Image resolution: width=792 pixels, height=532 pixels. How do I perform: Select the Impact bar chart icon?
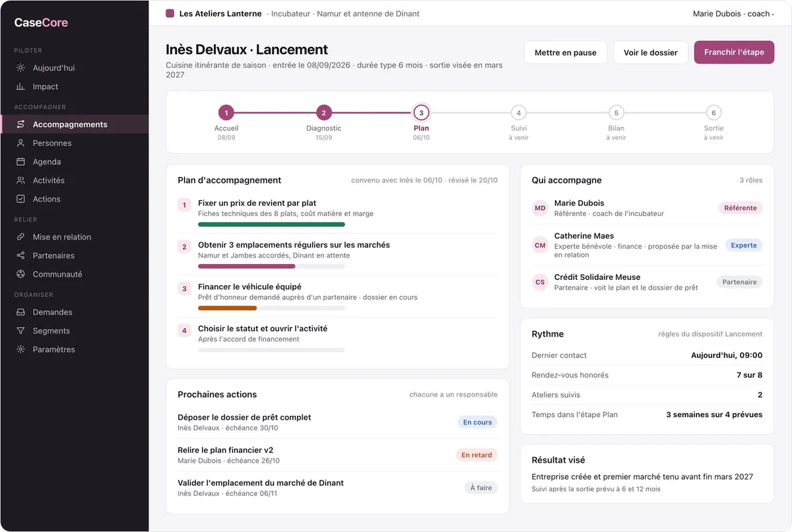pyautogui.click(x=20, y=86)
